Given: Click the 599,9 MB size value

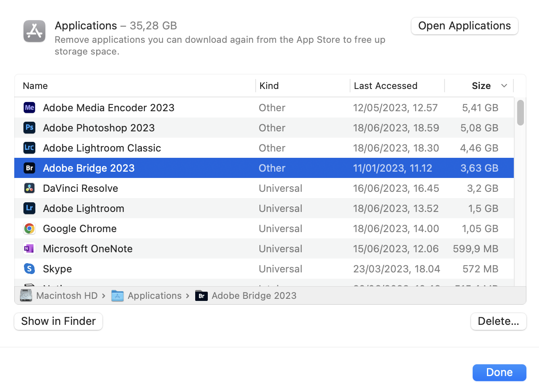Looking at the screenshot, I should [476, 249].
